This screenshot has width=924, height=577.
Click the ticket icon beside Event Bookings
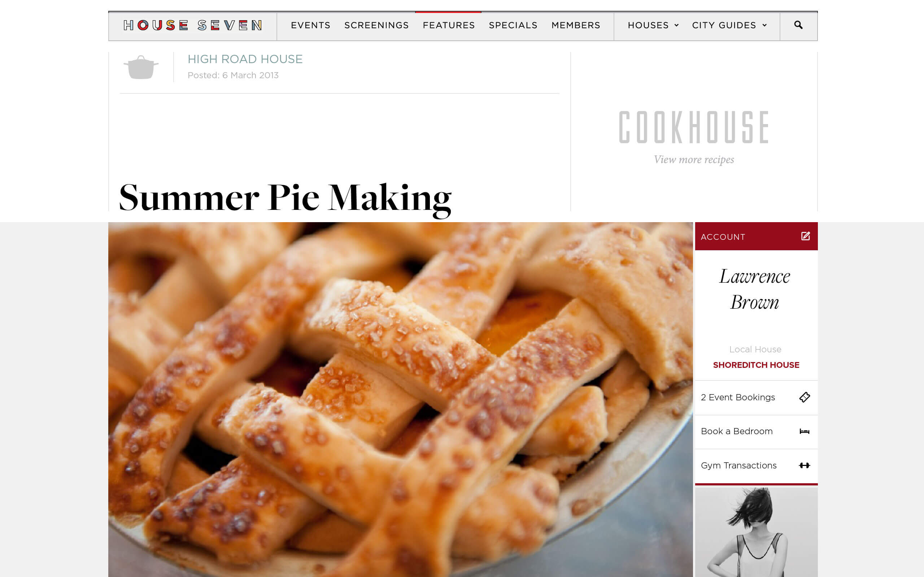(805, 397)
